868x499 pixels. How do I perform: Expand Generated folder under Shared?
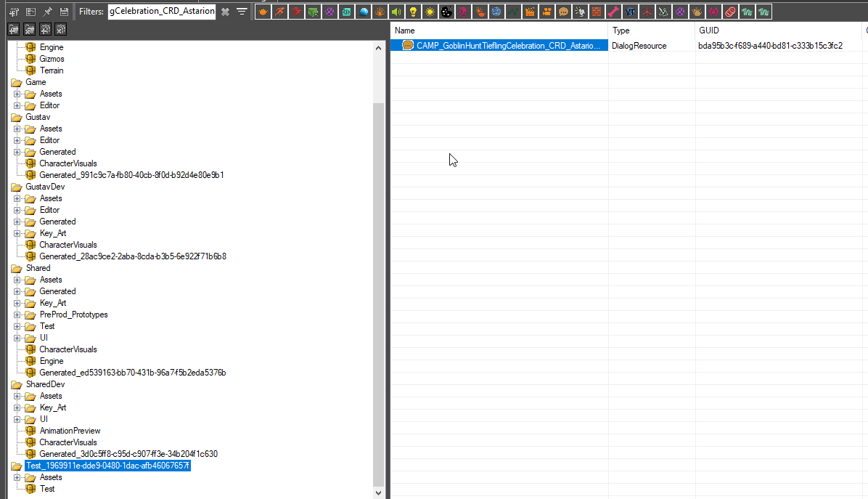coord(17,292)
